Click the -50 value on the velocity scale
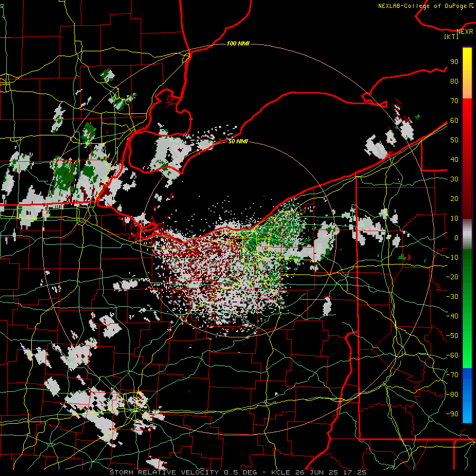 point(452,336)
